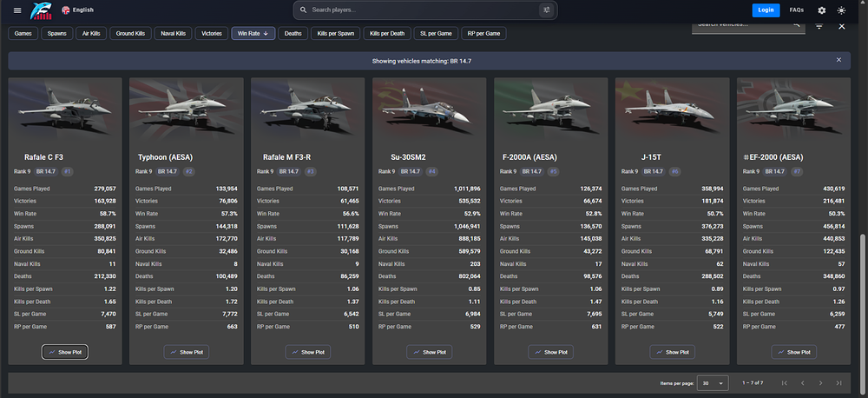Sort vehicles by Games
This screenshot has width=868, height=398.
23,33
